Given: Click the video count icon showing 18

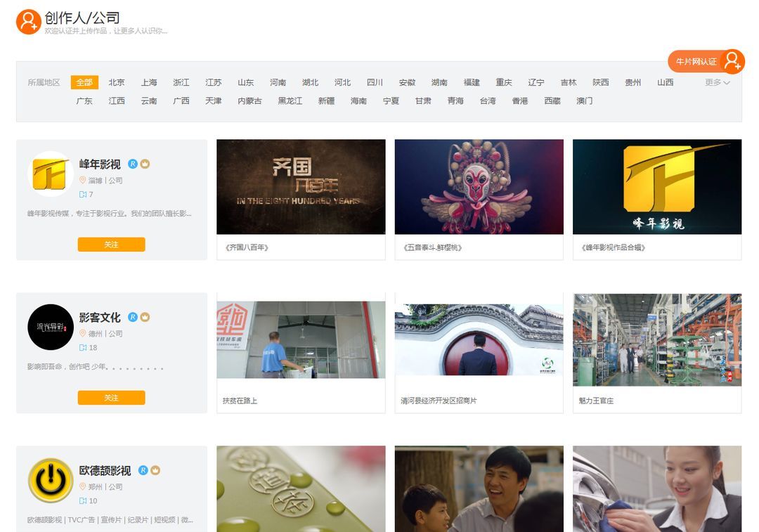Looking at the screenshot, I should [83, 348].
